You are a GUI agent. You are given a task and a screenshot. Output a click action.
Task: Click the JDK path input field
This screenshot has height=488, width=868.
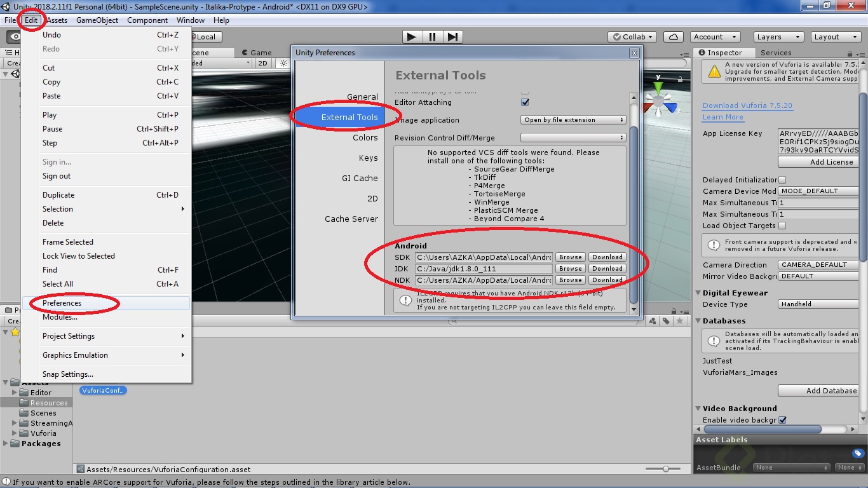[x=484, y=269]
